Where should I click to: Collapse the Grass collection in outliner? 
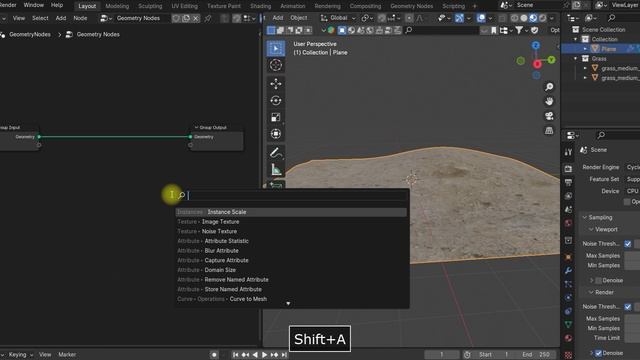click(x=576, y=59)
